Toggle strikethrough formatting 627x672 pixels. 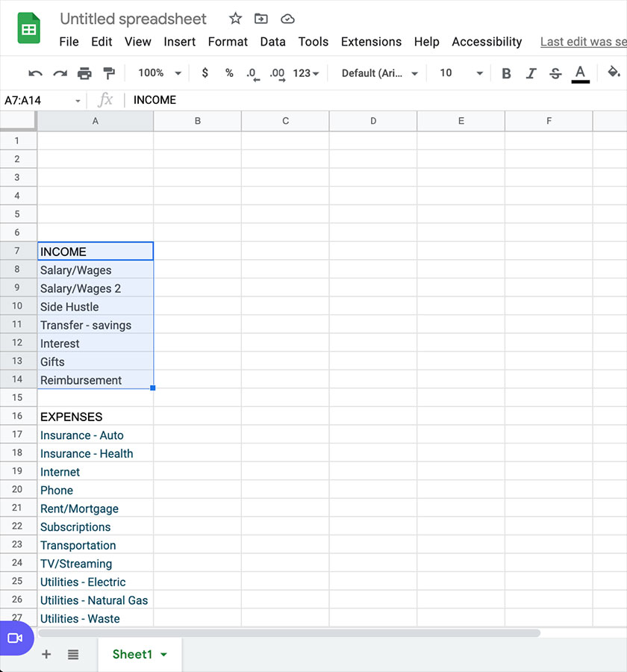pos(555,73)
